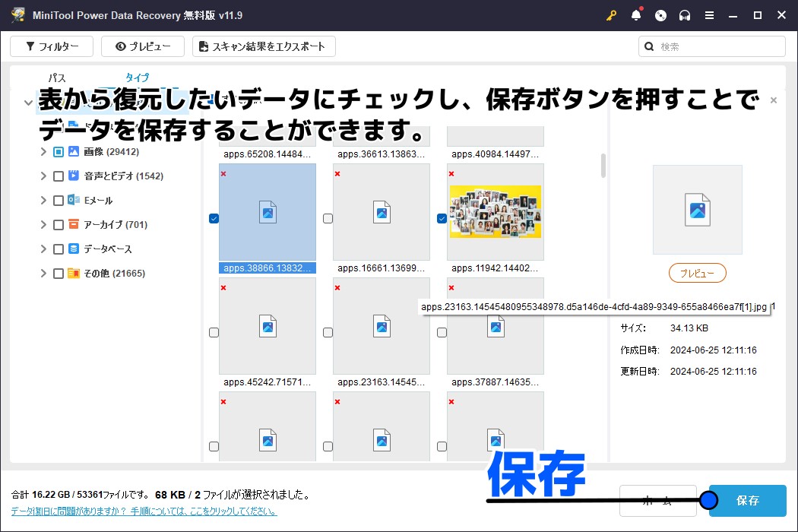Click the search magnifier icon
The width and height of the screenshot is (798, 532).
point(649,46)
